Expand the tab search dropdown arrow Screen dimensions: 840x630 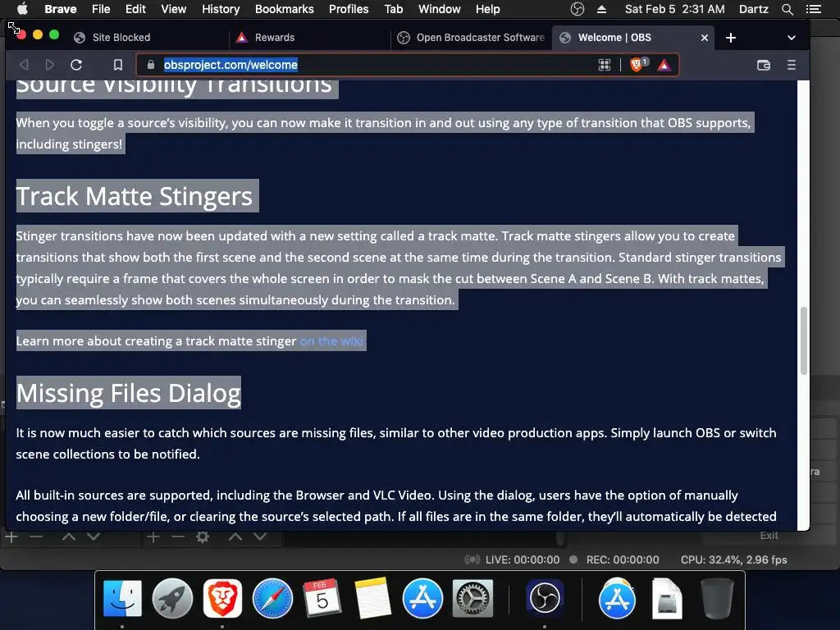[x=792, y=38]
